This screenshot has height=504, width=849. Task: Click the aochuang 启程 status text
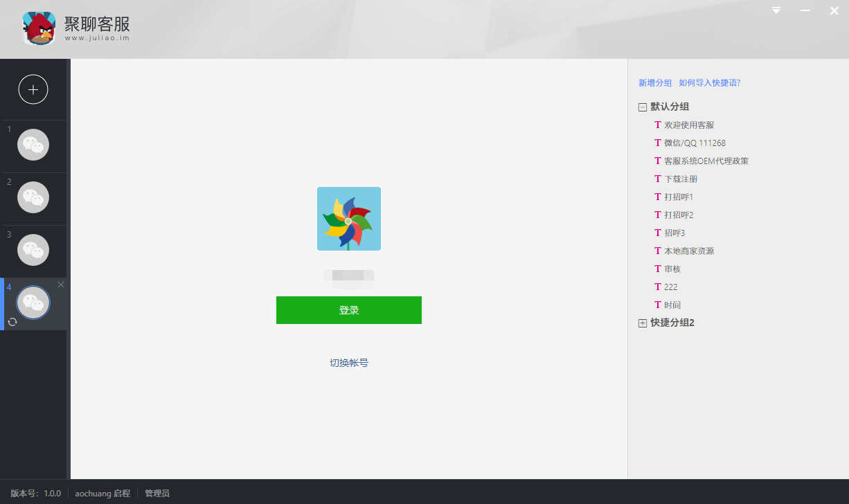(102, 494)
